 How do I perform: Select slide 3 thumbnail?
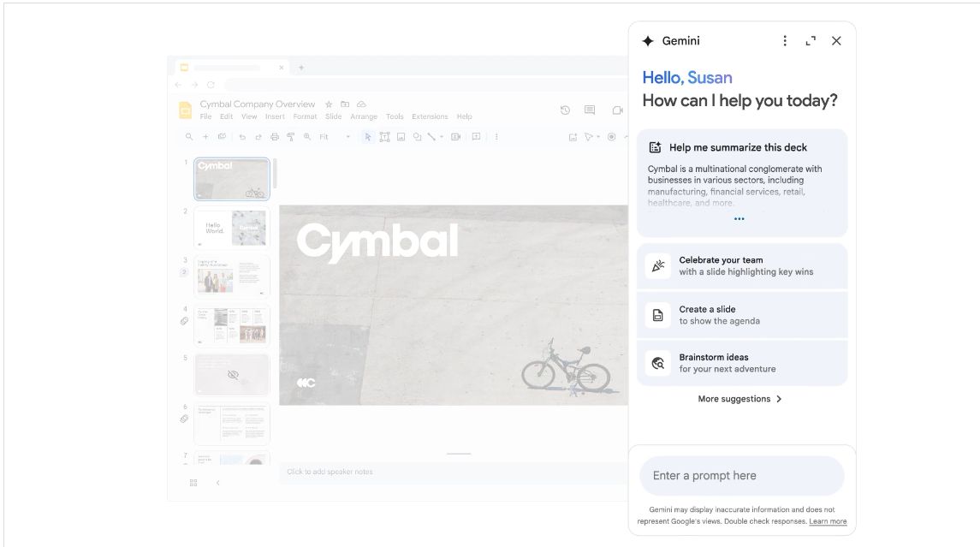(x=232, y=276)
